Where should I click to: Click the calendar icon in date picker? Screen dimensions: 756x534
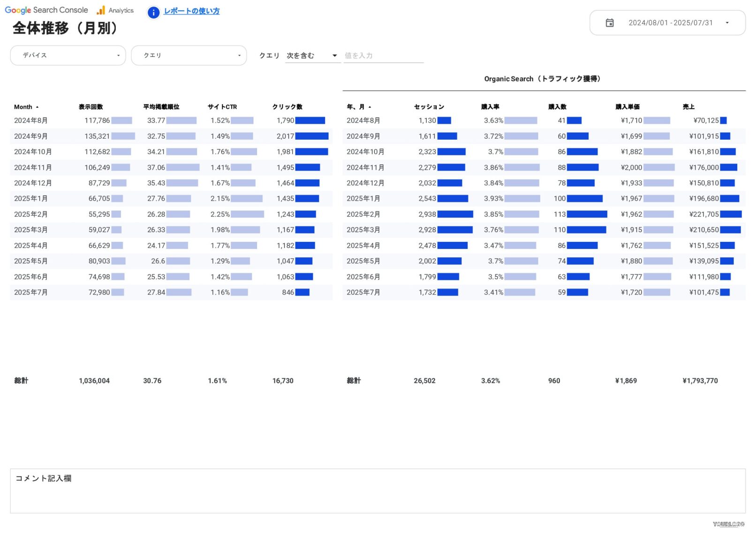[609, 23]
